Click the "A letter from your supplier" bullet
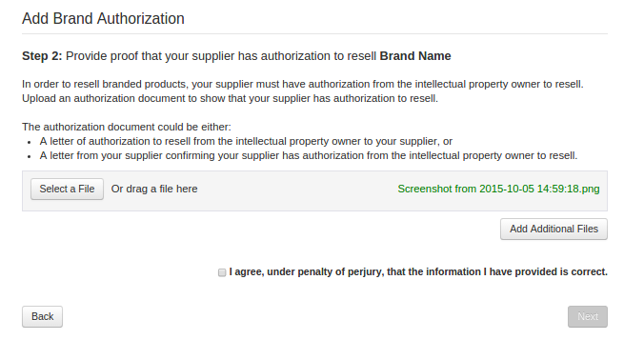The width and height of the screenshot is (644, 360). click(x=309, y=155)
